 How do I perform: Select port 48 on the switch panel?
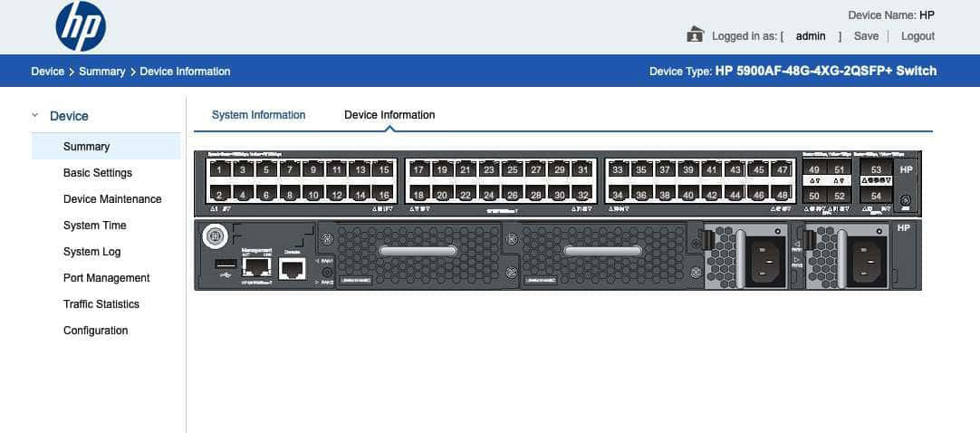783,195
